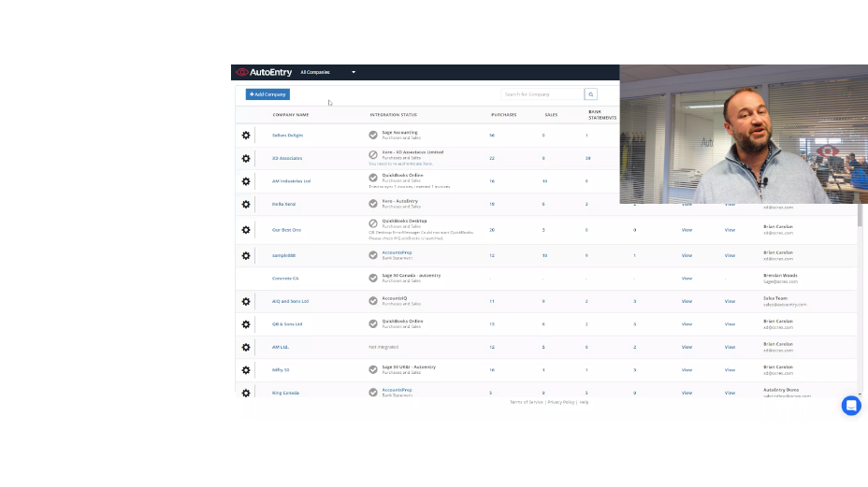Click Sage 50 UK&I integration check icon
The width and height of the screenshot is (868, 487).
[x=373, y=369]
